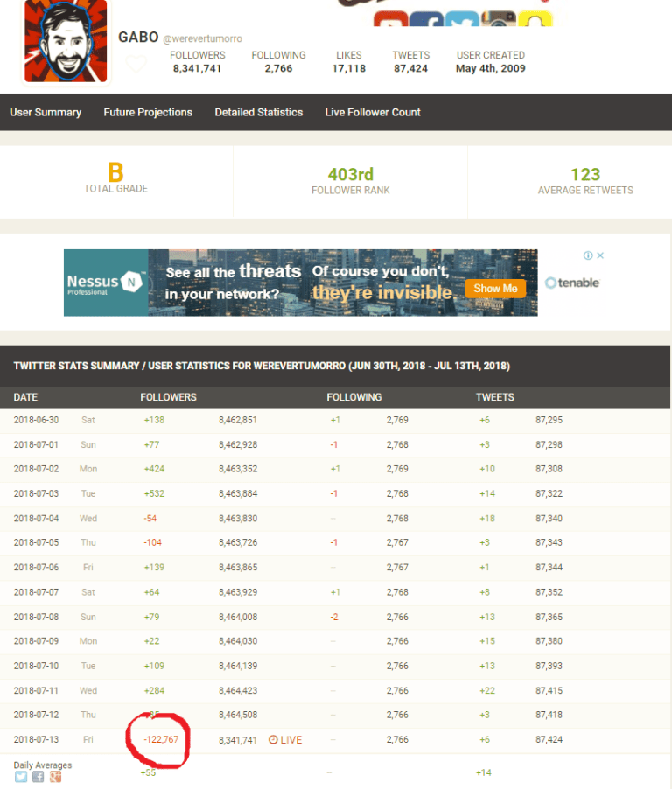Image resolution: width=672 pixels, height=789 pixels.
Task: Click the LIVE indicator in 2018-07-13 row
Action: [x=285, y=740]
